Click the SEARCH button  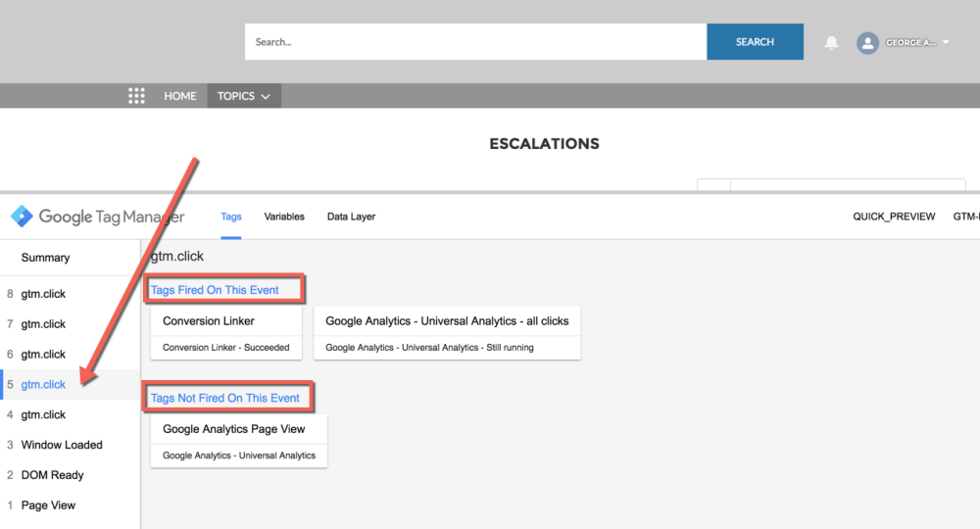pos(755,42)
